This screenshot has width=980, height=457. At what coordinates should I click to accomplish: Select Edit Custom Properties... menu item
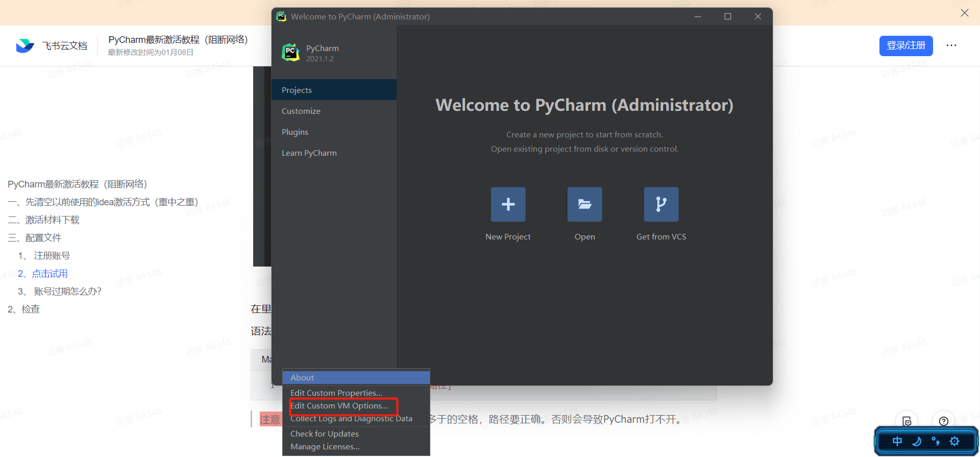tap(356, 393)
